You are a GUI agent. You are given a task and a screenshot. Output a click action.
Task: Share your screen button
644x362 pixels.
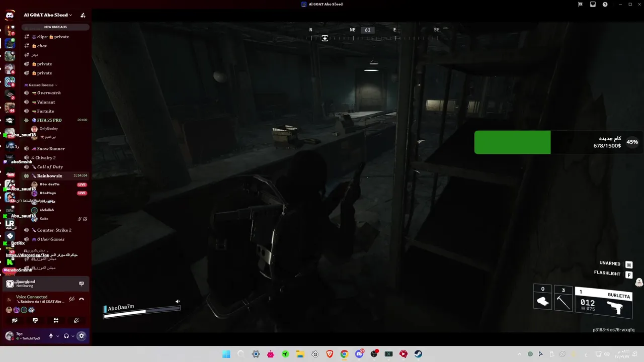pyautogui.click(x=35, y=320)
